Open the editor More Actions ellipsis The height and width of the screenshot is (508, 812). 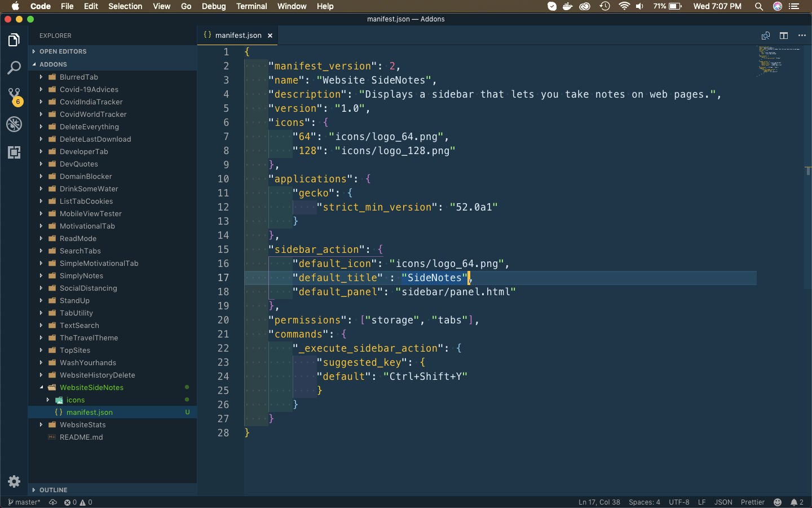coord(802,36)
